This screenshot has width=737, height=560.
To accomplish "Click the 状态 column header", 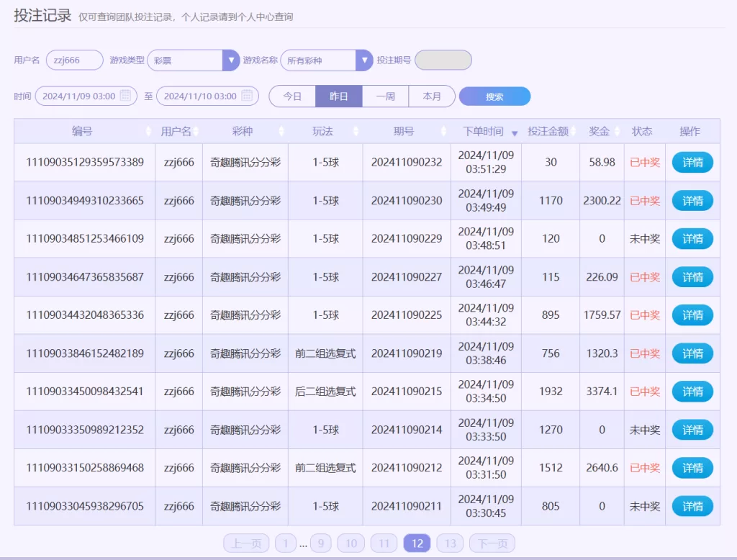I will tap(642, 131).
